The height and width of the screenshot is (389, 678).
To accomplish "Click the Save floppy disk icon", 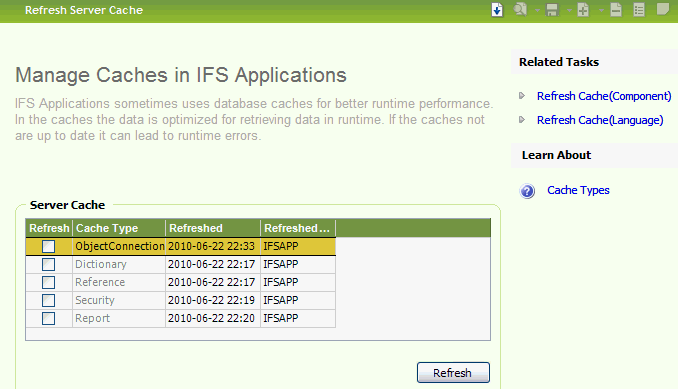I will click(552, 10).
